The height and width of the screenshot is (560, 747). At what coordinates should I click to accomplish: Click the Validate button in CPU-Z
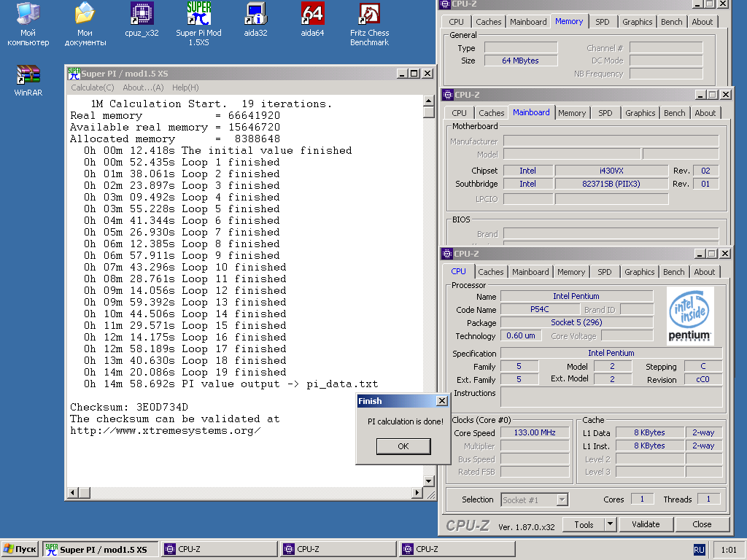coord(646,524)
